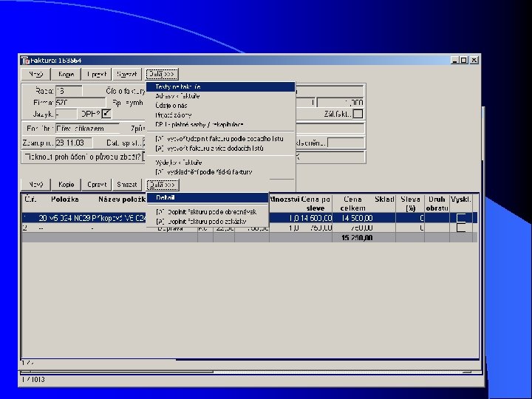Click the Vyskl. column header

[461, 199]
